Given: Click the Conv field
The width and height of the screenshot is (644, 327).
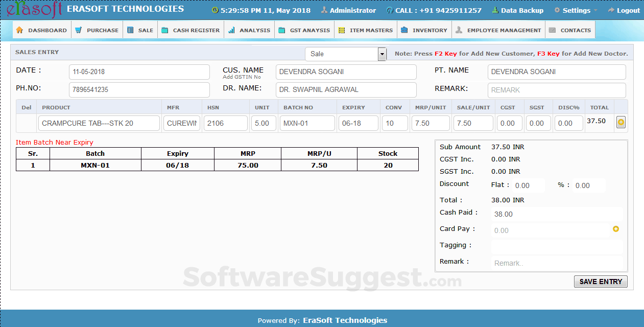Looking at the screenshot, I should tap(395, 123).
